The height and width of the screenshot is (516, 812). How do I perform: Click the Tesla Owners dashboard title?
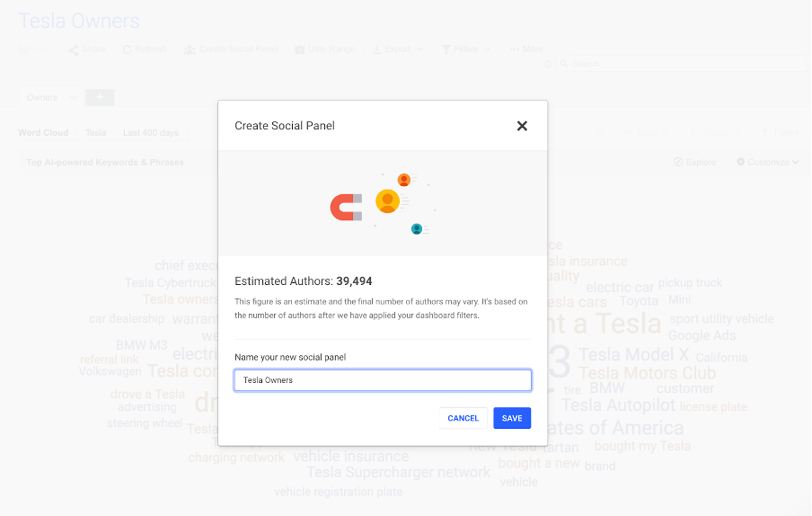pos(79,21)
